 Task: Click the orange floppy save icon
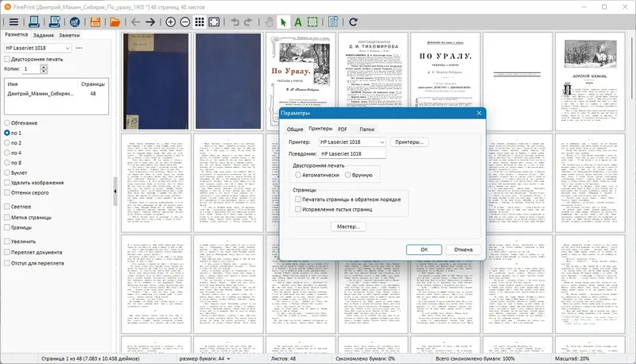click(x=95, y=22)
